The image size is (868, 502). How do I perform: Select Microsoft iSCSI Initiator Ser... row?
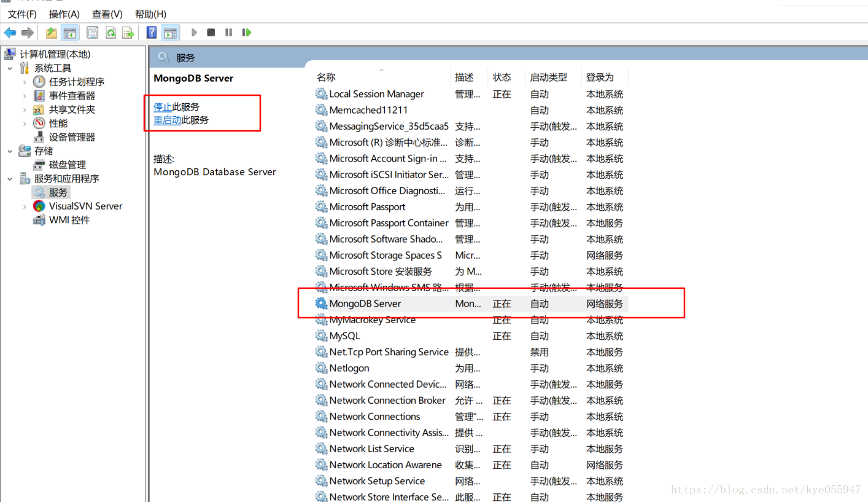click(x=470, y=175)
